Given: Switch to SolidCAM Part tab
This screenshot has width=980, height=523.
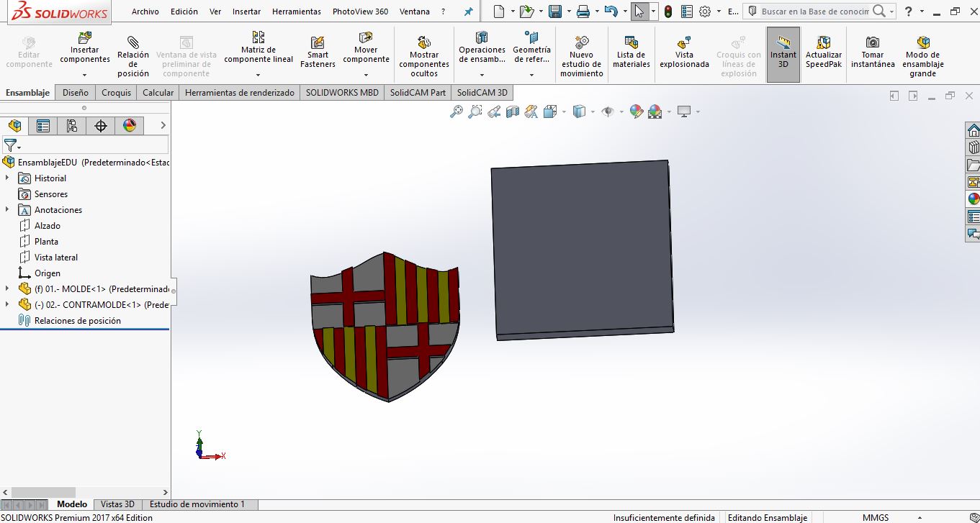Looking at the screenshot, I should click(418, 92).
